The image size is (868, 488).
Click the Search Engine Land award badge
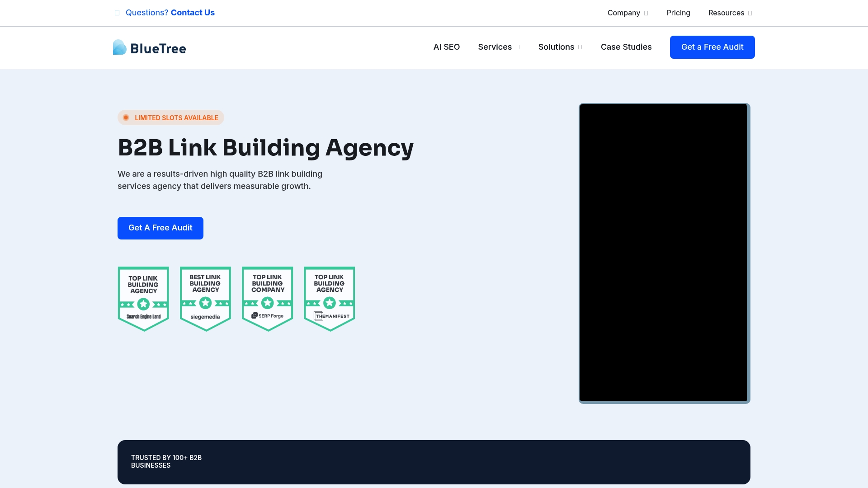(143, 299)
